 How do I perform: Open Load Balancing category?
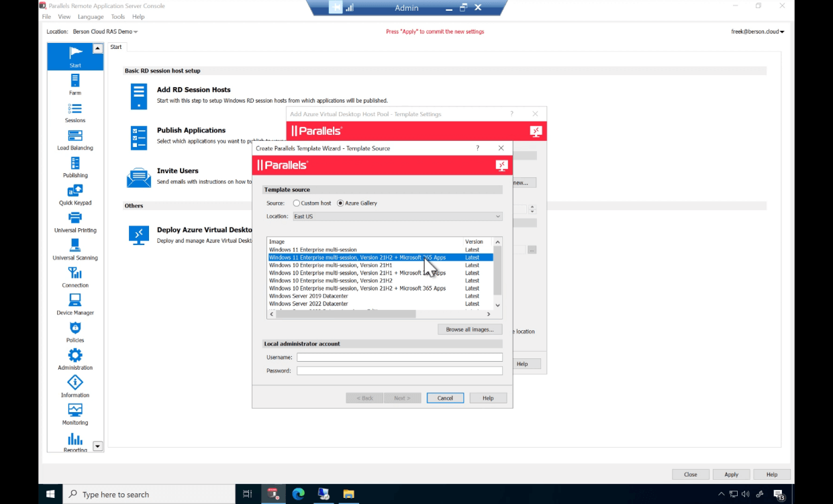75,139
